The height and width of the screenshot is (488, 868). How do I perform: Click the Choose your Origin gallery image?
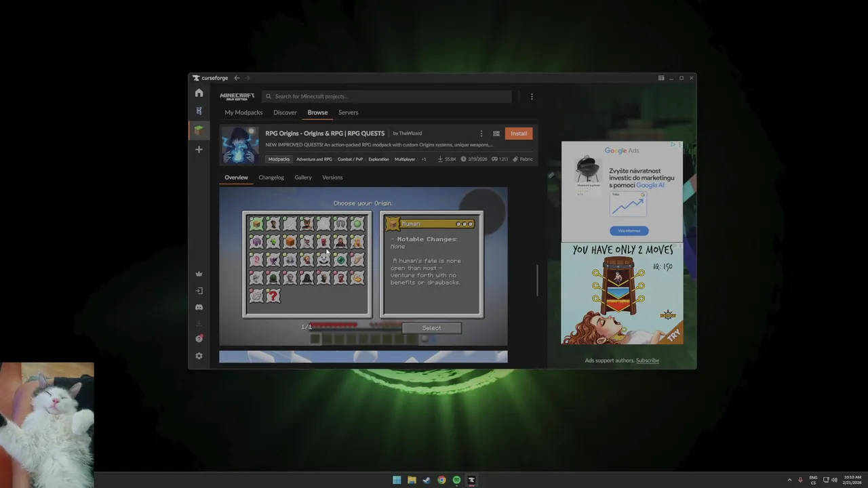point(363,267)
